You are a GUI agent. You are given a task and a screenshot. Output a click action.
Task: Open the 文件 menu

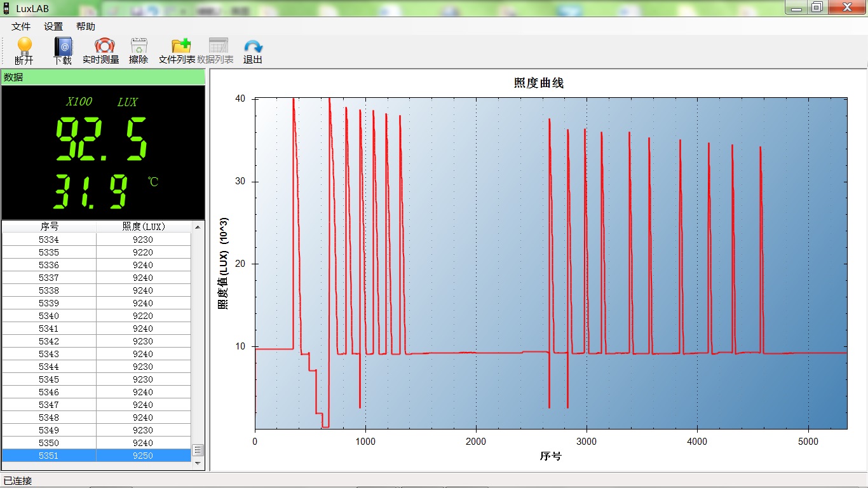pyautogui.click(x=21, y=27)
